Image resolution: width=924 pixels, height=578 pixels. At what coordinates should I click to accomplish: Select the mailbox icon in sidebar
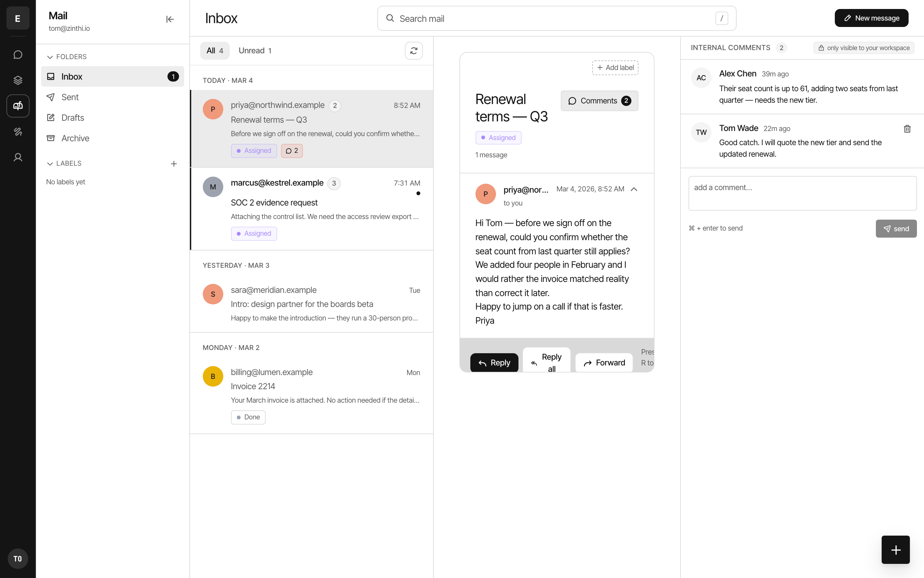[x=18, y=106]
